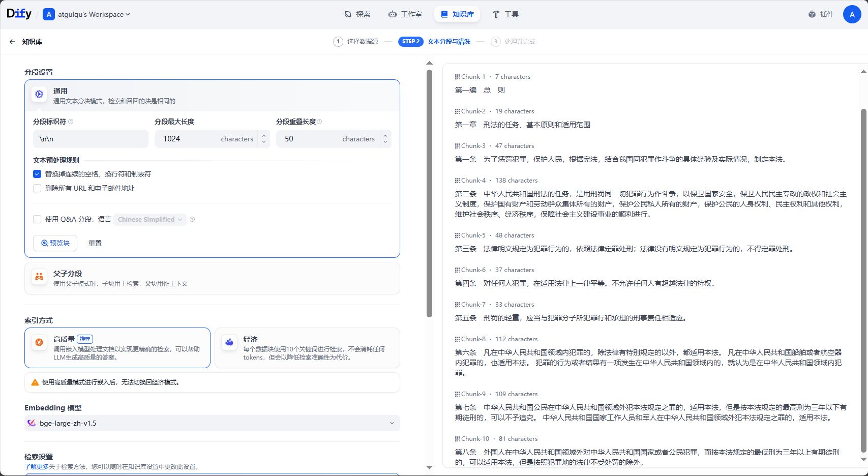The width and height of the screenshot is (868, 476).
Task: Open the 工作室 (Studio) tab
Action: coord(405,14)
